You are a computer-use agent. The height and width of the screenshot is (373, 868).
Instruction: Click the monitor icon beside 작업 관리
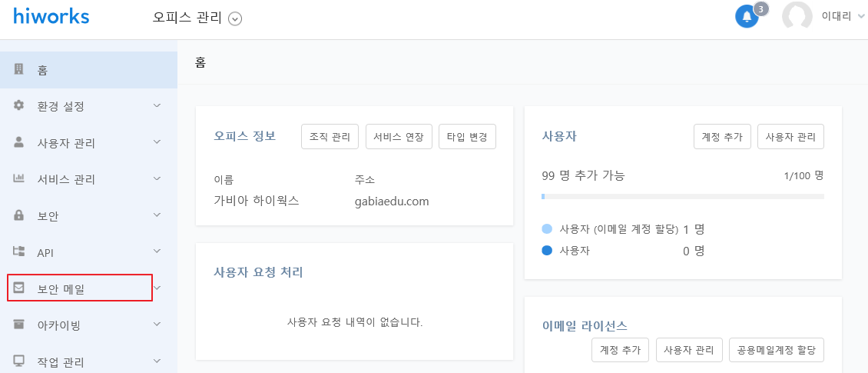[19, 361]
